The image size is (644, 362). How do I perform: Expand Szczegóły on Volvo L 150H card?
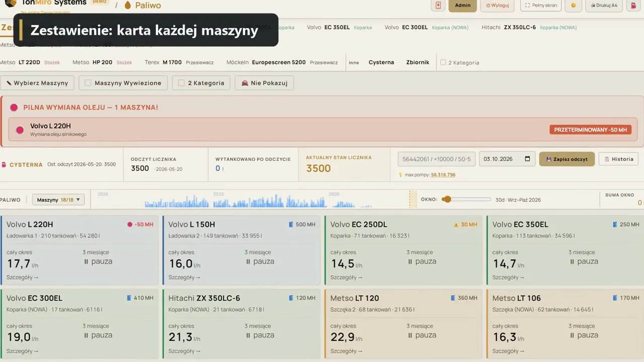[x=184, y=277]
